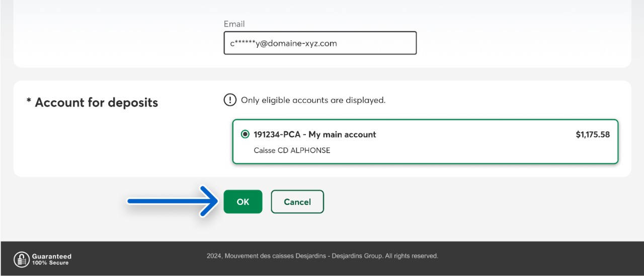The height and width of the screenshot is (276, 644).
Task: Select the 191234-PCA account radio button
Action: click(x=245, y=134)
